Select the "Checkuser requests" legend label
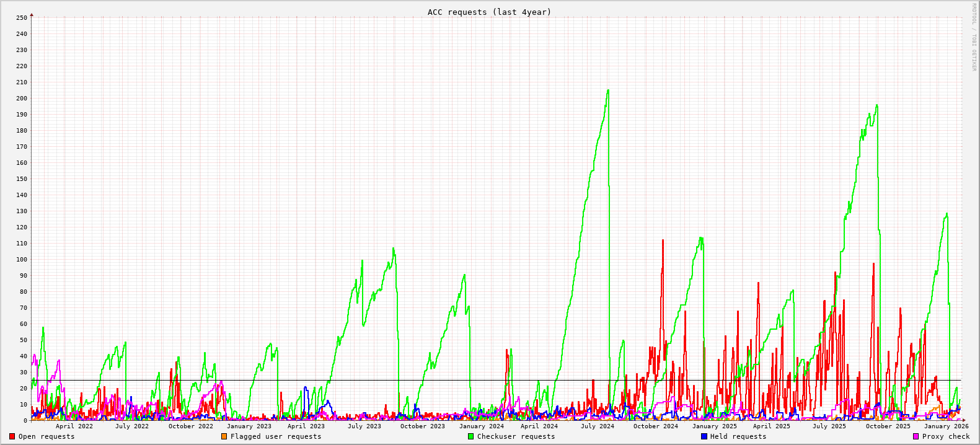Screen dimensions: 980x445 [516, 436]
